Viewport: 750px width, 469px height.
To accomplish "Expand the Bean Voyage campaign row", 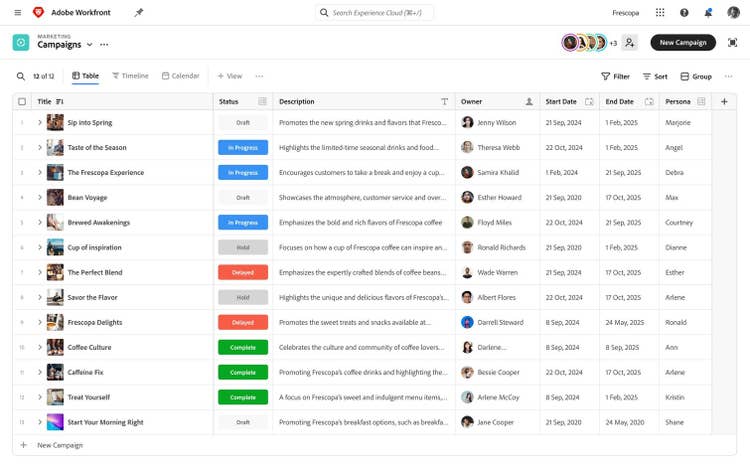I will [40, 198].
